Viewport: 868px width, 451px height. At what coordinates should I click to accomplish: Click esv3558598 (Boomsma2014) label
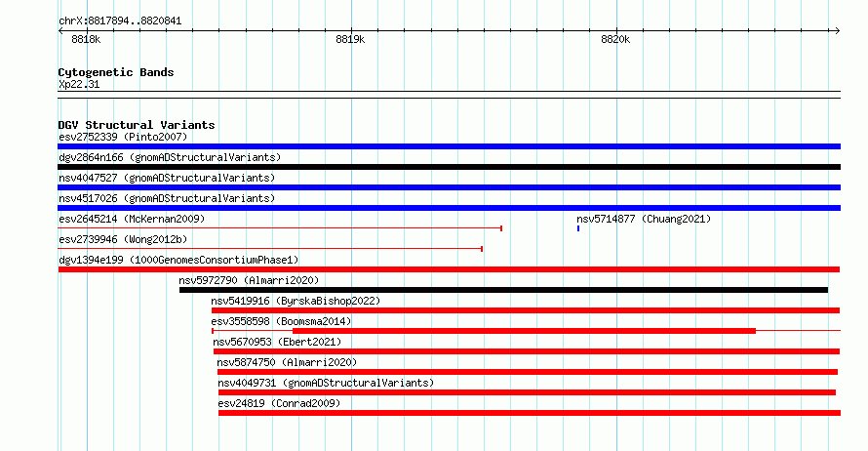(281, 321)
